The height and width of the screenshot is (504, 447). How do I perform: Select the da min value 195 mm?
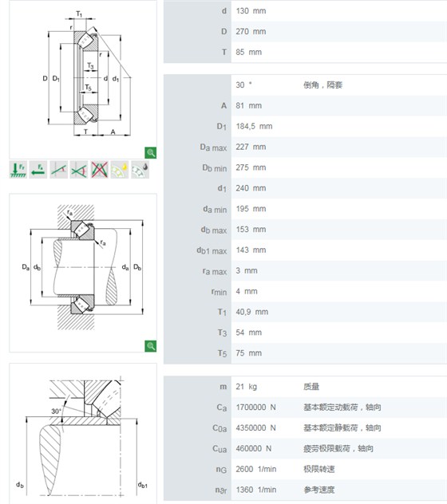251,209
